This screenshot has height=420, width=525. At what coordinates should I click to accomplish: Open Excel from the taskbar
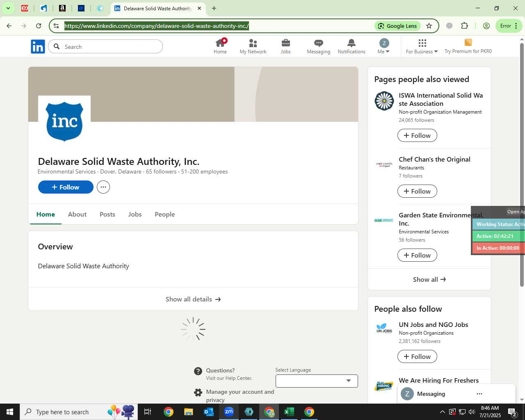point(289,412)
